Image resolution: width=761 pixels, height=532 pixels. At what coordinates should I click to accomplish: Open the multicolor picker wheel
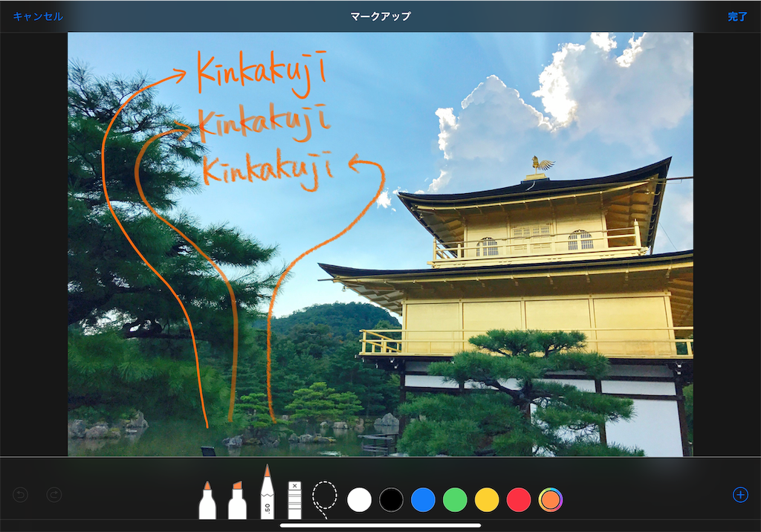click(551, 501)
